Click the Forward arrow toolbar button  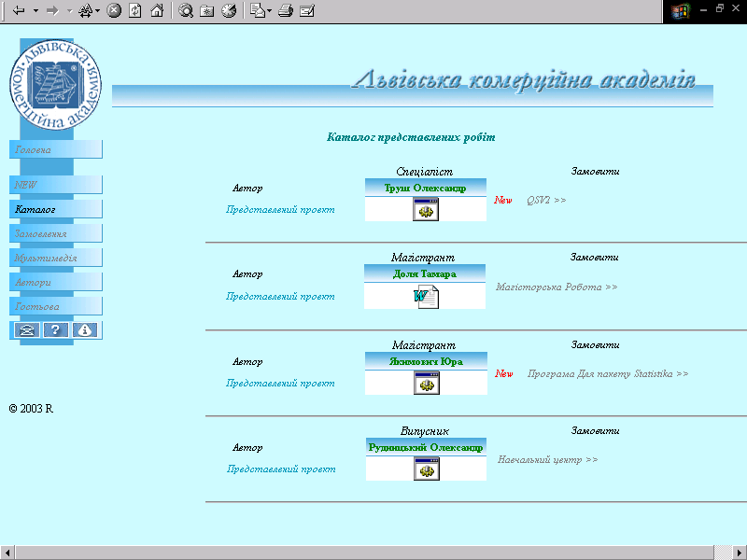52,10
